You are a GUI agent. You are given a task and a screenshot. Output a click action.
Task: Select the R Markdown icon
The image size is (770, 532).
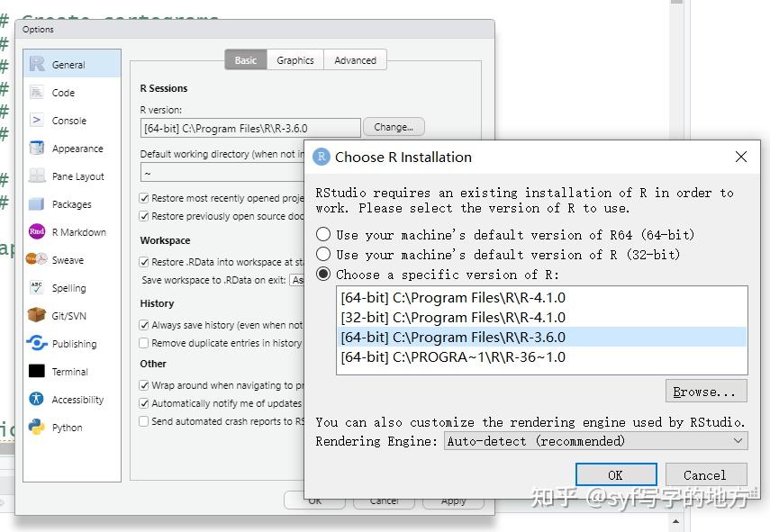(37, 231)
